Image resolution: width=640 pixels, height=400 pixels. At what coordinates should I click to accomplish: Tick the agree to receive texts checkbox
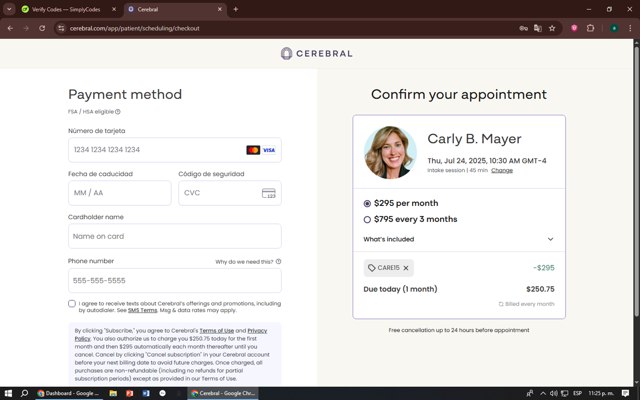pos(72,304)
